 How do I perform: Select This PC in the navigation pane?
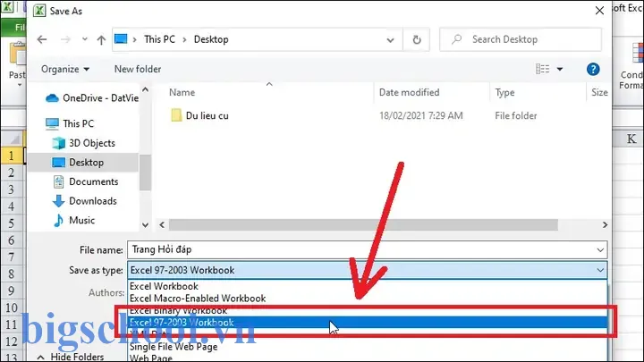pos(70,123)
